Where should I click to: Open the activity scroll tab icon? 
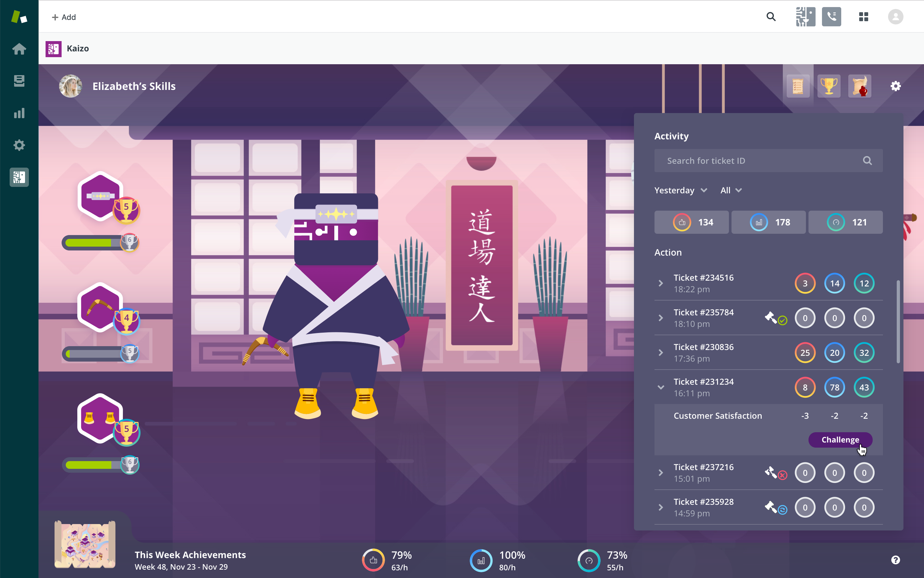(798, 86)
